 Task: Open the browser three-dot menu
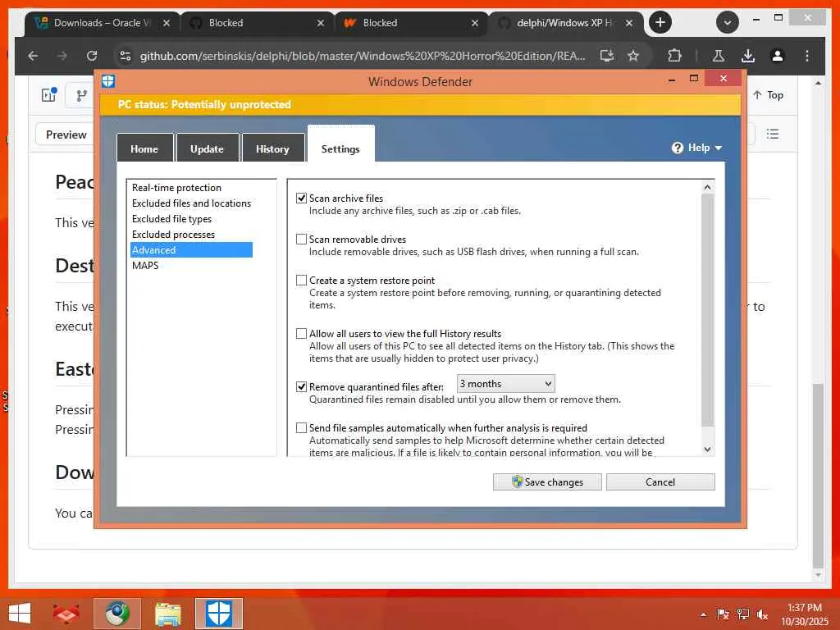pyautogui.click(x=807, y=56)
